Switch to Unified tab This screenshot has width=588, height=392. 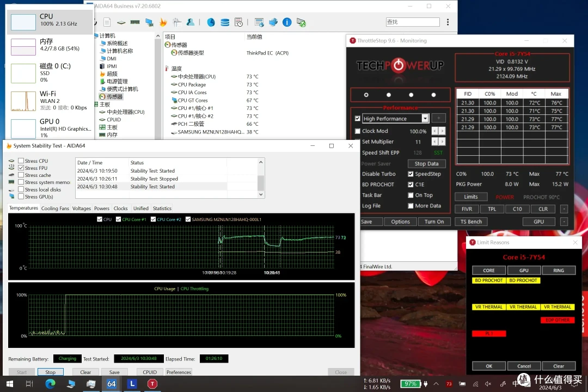(140, 208)
